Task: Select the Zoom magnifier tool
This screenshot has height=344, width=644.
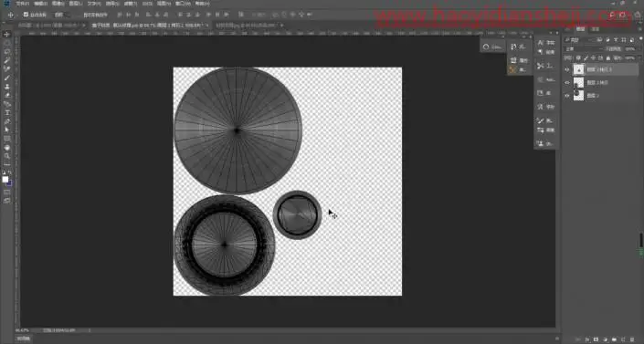Action: 7,156
